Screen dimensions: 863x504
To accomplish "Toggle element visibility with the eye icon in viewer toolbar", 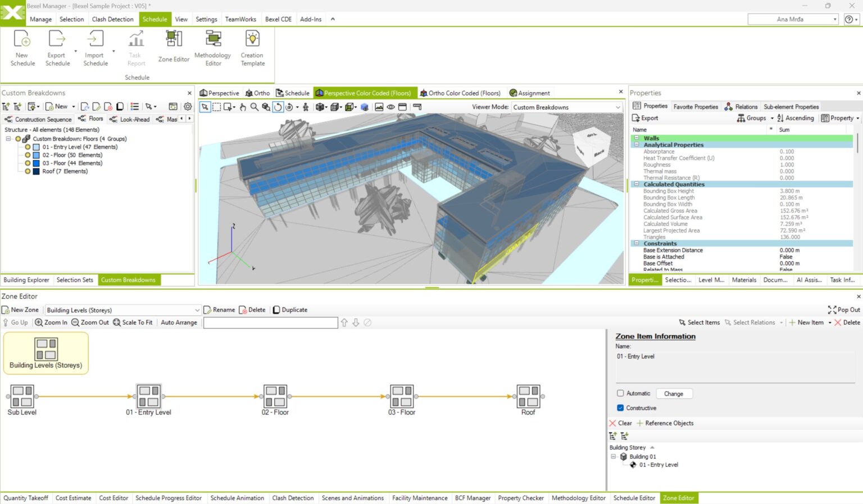I will (x=390, y=107).
